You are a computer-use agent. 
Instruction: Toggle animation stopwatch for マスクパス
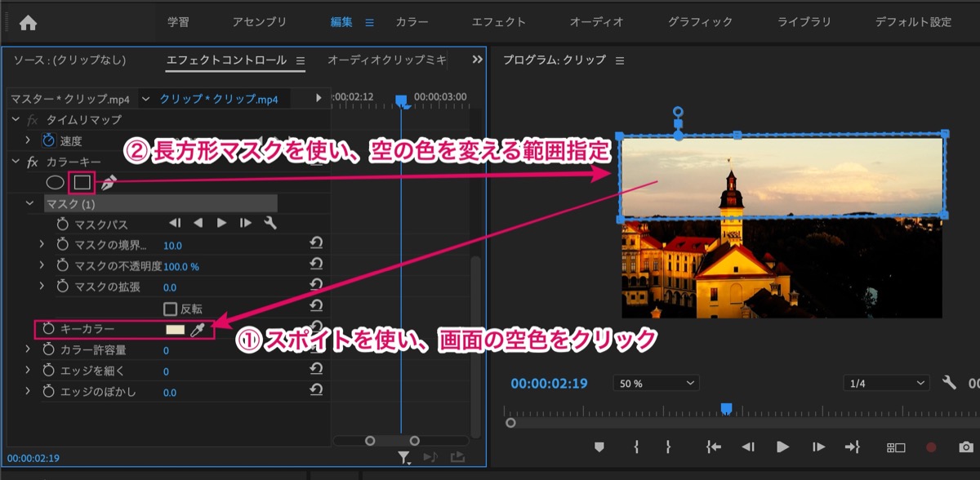point(63,224)
